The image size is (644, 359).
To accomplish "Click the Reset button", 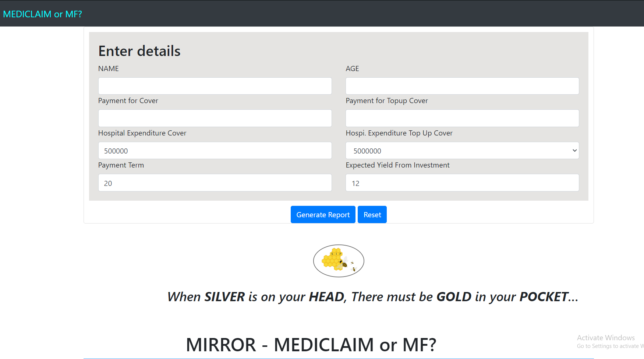I will [372, 215].
